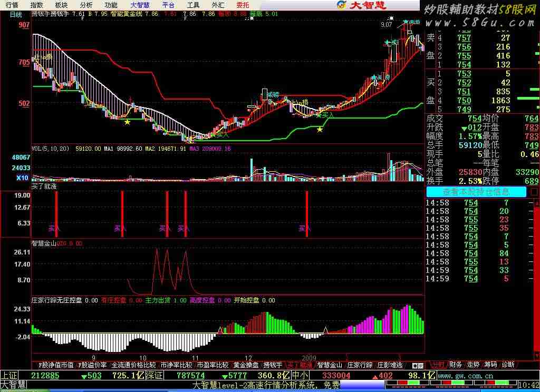Click the yellow star near October low

point(128,122)
